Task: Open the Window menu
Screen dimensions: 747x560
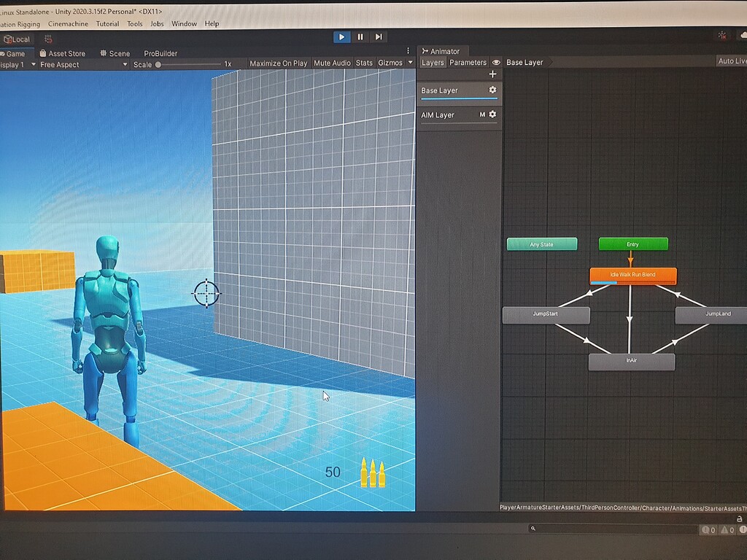Action: tap(184, 23)
